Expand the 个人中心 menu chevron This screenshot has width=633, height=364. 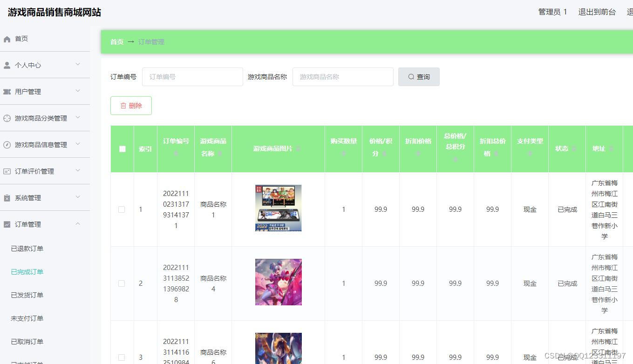[x=78, y=65]
